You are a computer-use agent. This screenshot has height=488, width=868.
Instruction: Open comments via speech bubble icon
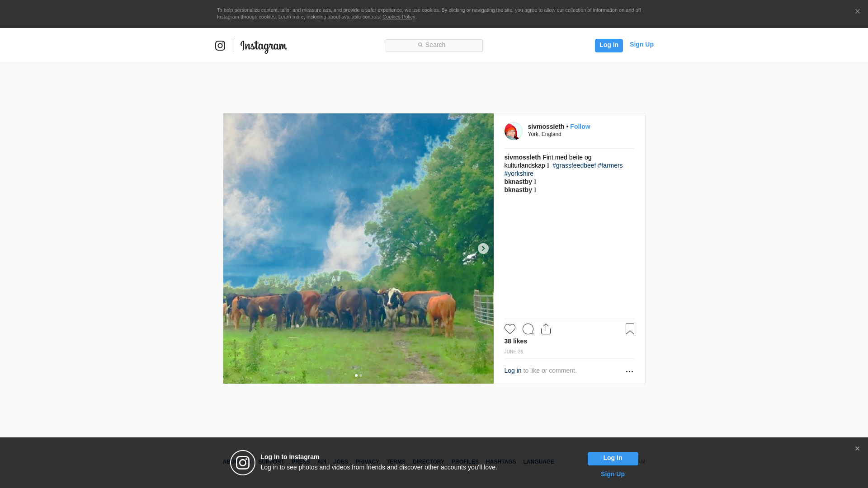528,329
